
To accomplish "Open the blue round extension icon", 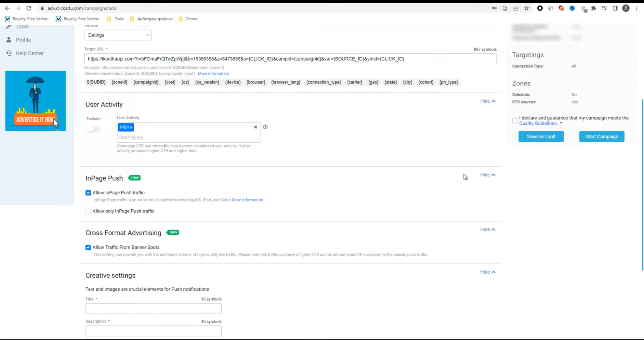I will (x=572, y=8).
